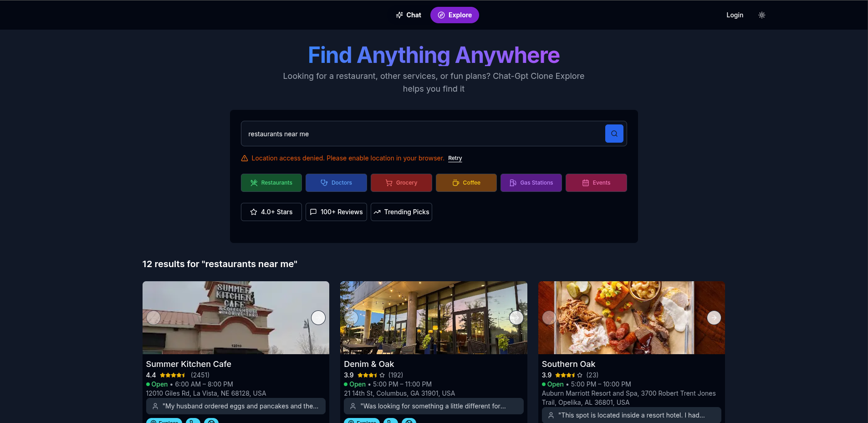Focus the restaurants near me search field

click(423, 134)
